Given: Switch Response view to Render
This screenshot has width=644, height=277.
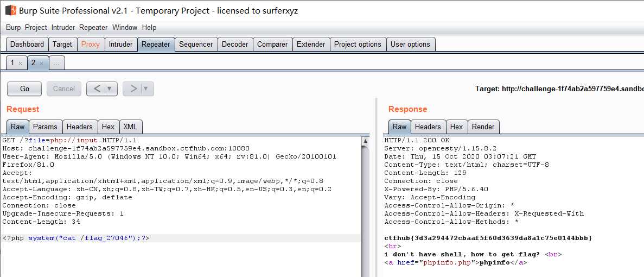Looking at the screenshot, I should [x=483, y=127].
